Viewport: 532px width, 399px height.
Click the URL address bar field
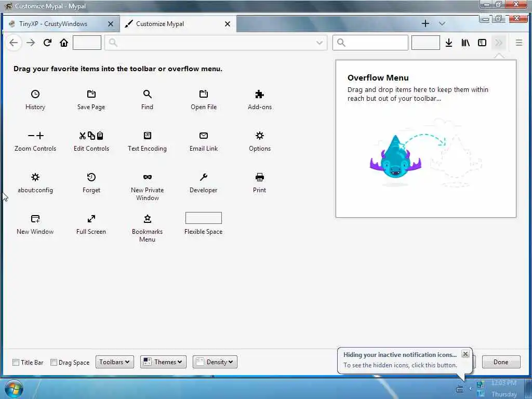click(216, 43)
